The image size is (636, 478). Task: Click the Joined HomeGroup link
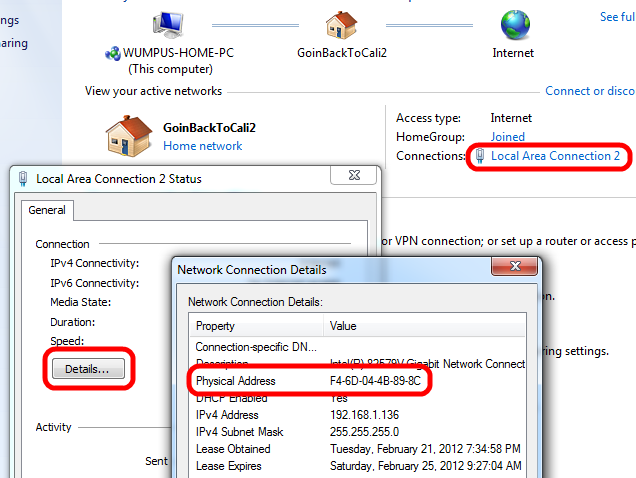(x=507, y=137)
